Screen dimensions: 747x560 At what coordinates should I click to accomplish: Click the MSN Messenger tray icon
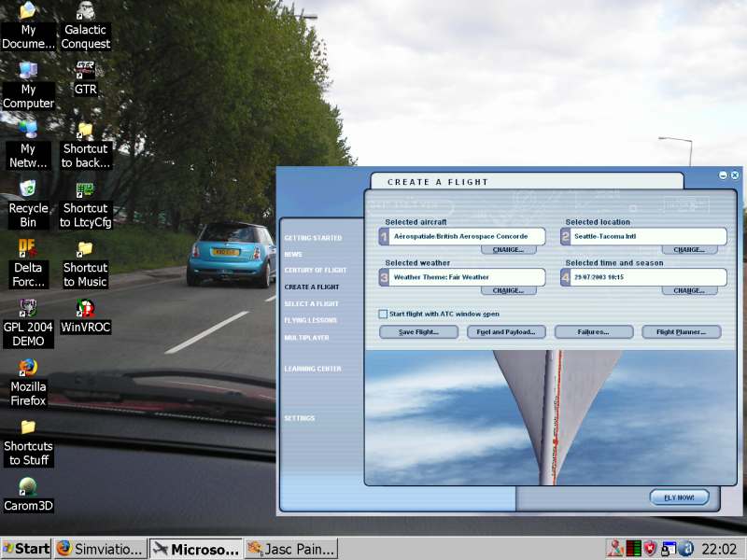click(615, 549)
